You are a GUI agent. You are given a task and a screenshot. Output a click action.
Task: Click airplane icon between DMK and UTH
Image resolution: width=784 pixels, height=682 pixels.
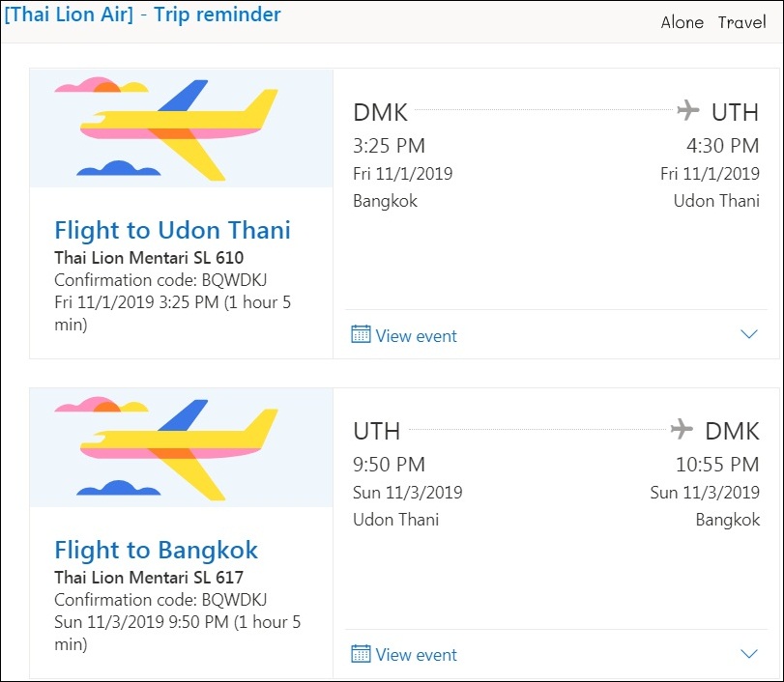click(x=687, y=111)
